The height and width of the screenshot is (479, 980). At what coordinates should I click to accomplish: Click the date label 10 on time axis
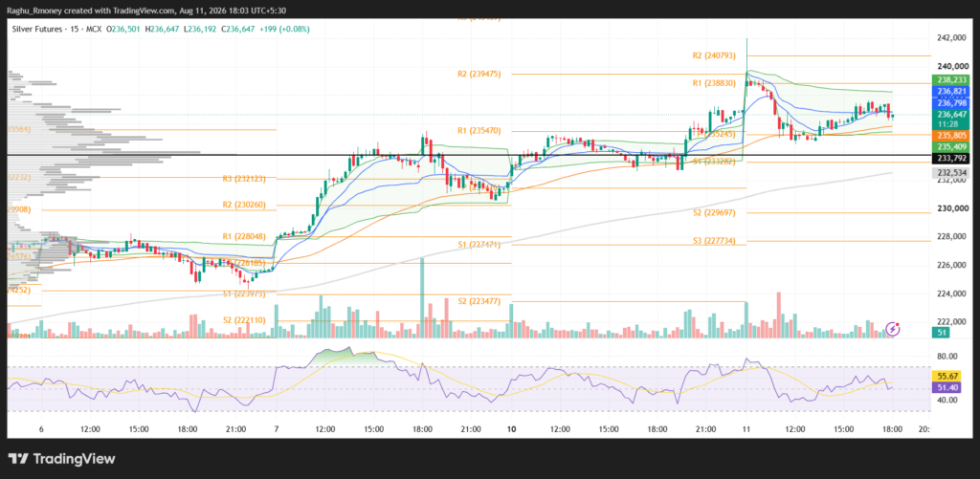click(x=511, y=429)
